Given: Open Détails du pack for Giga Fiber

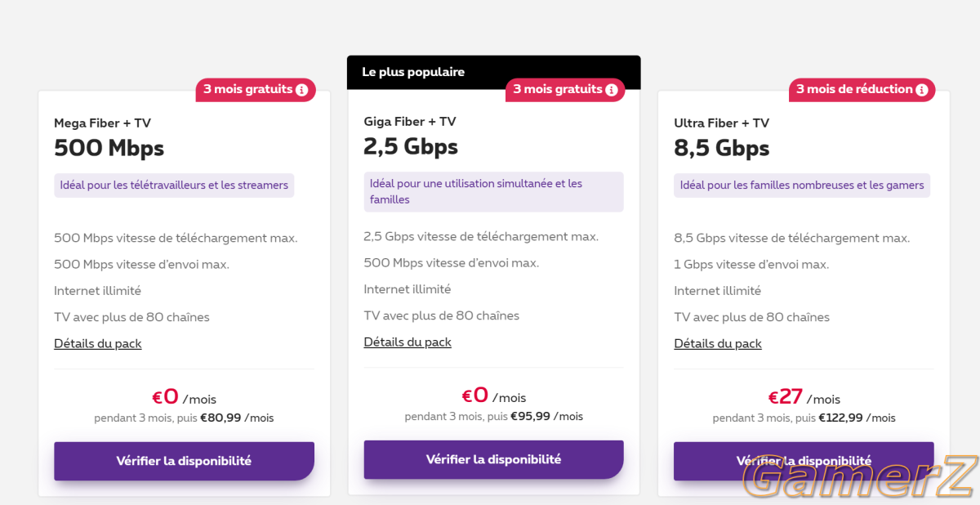Looking at the screenshot, I should click(x=408, y=342).
